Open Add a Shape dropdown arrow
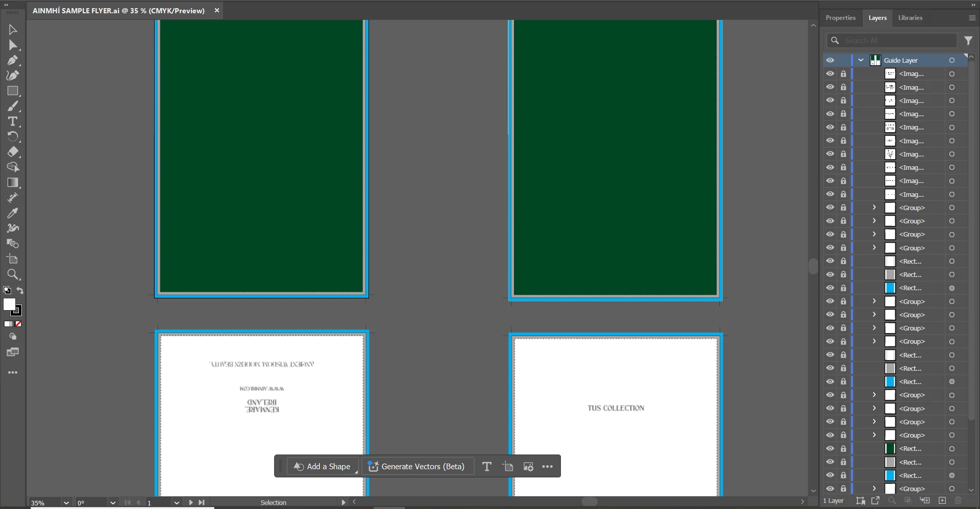The width and height of the screenshot is (980, 509). 356,472
